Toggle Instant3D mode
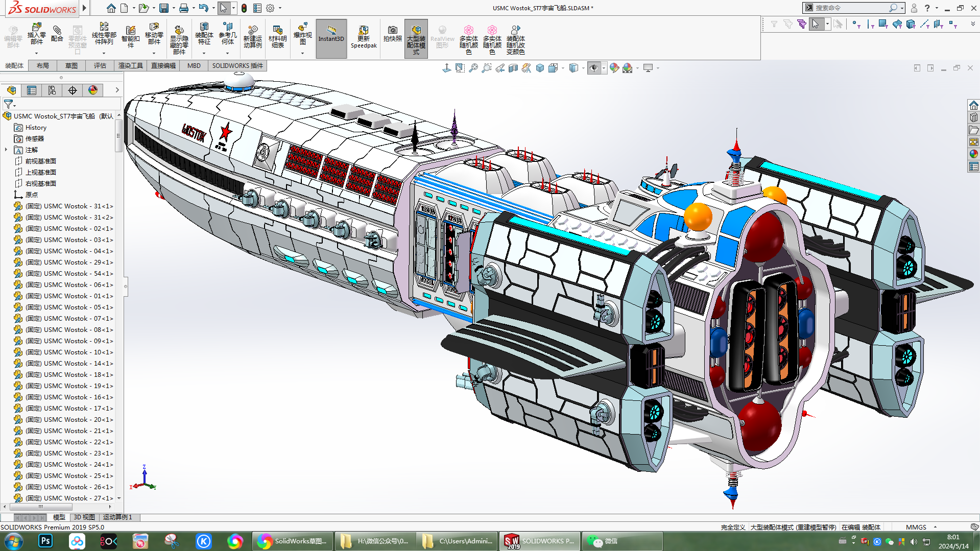 coord(331,38)
